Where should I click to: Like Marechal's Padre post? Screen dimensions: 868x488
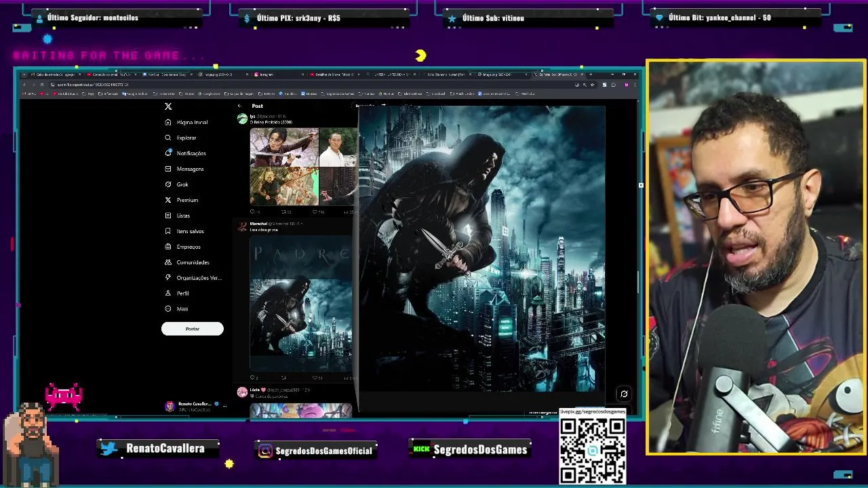[316, 378]
